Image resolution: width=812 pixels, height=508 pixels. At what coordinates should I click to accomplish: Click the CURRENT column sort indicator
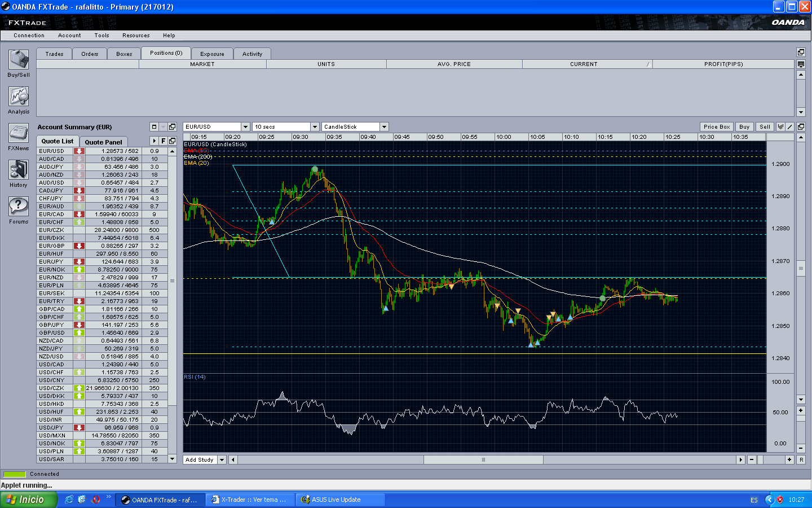click(648, 64)
